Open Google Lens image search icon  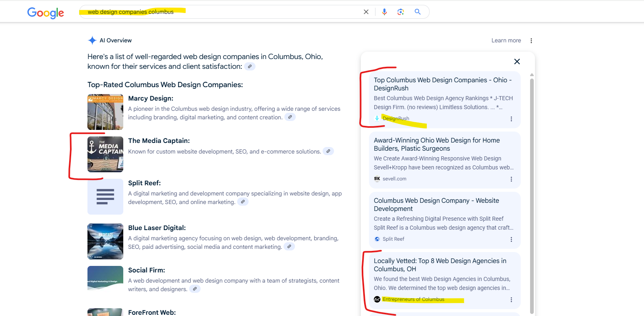[x=401, y=12]
